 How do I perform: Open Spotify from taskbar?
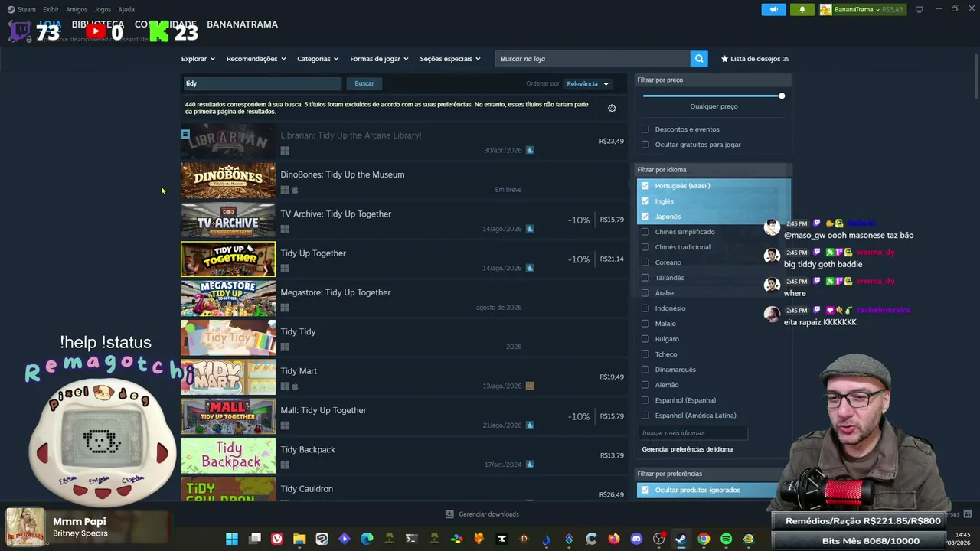(726, 539)
